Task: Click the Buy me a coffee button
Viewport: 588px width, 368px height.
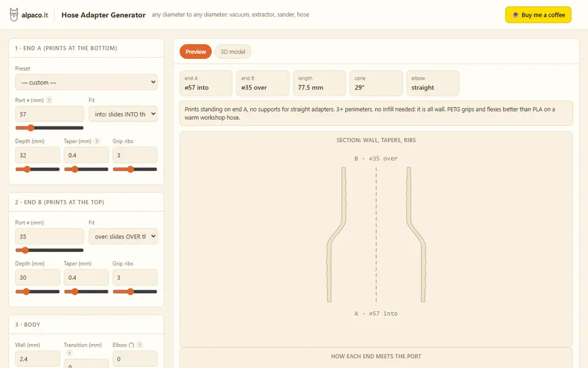Action: click(x=538, y=15)
